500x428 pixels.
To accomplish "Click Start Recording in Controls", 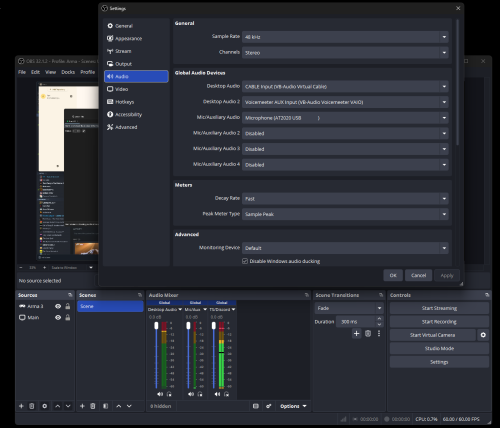I will (x=439, y=322).
